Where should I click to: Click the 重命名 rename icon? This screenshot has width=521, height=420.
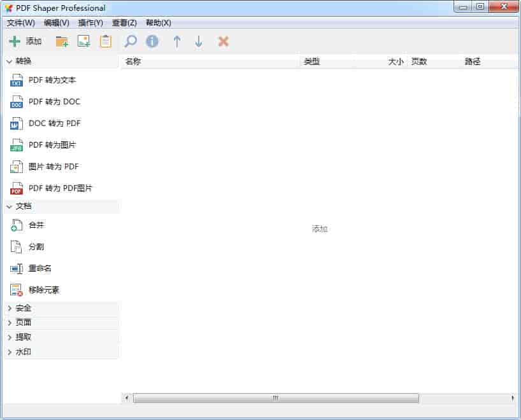[17, 269]
